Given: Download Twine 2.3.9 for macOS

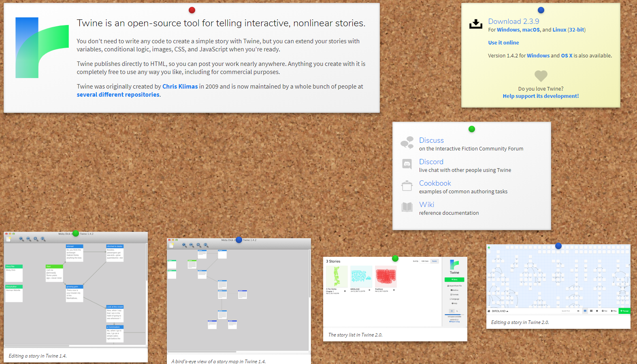Looking at the screenshot, I should [531, 30].
